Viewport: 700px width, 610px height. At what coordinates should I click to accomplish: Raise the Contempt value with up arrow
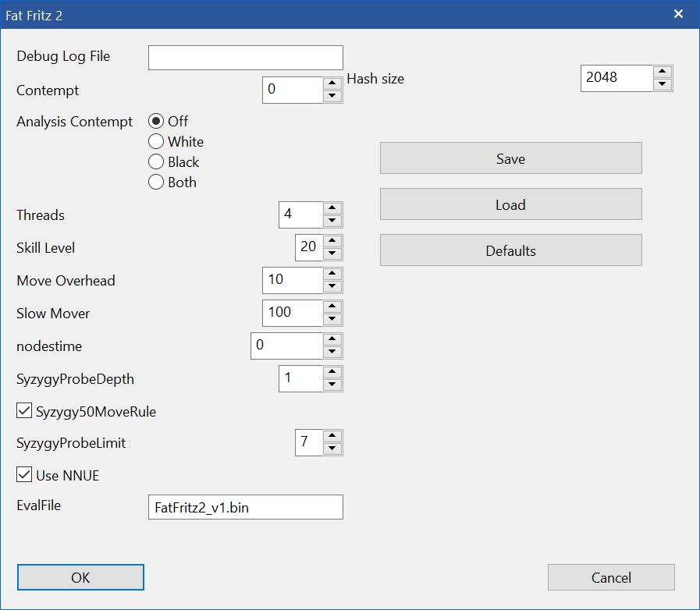(332, 83)
